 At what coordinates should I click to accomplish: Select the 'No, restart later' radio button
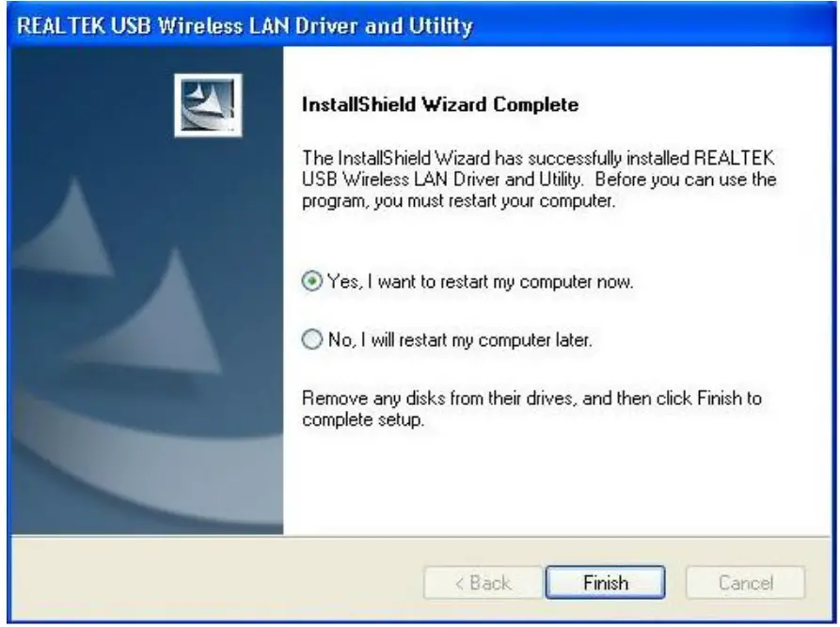(x=311, y=339)
